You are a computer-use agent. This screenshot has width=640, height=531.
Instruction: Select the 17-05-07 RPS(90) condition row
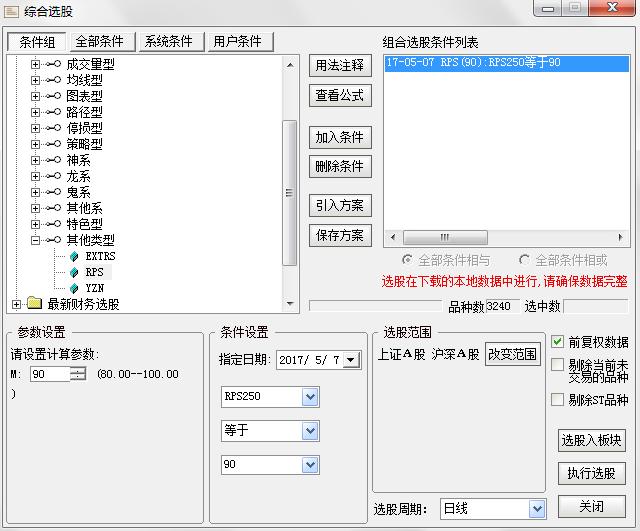click(507, 63)
